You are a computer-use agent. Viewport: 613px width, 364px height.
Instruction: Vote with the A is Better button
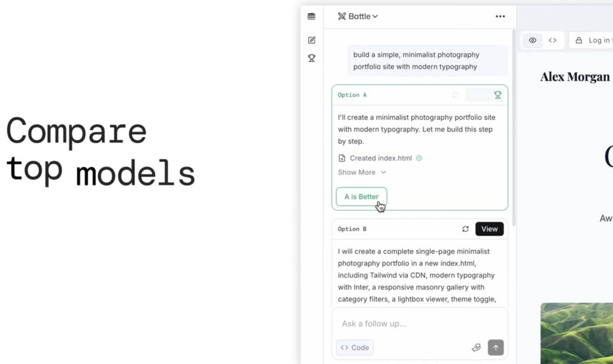pos(362,196)
